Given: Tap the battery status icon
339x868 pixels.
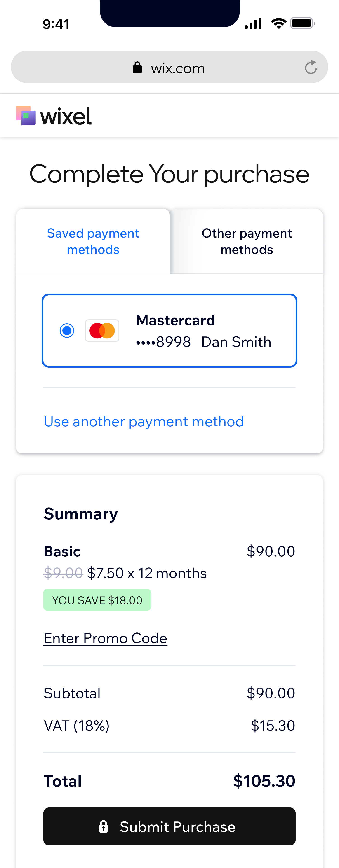Looking at the screenshot, I should tap(303, 23).
